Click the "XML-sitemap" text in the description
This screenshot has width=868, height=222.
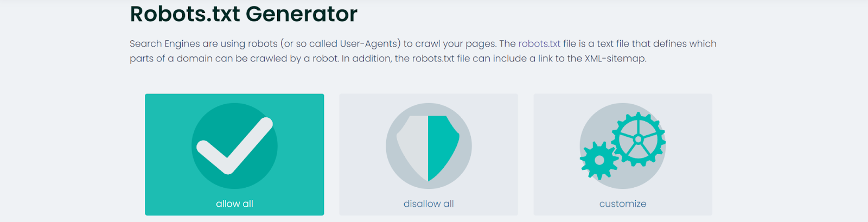615,58
